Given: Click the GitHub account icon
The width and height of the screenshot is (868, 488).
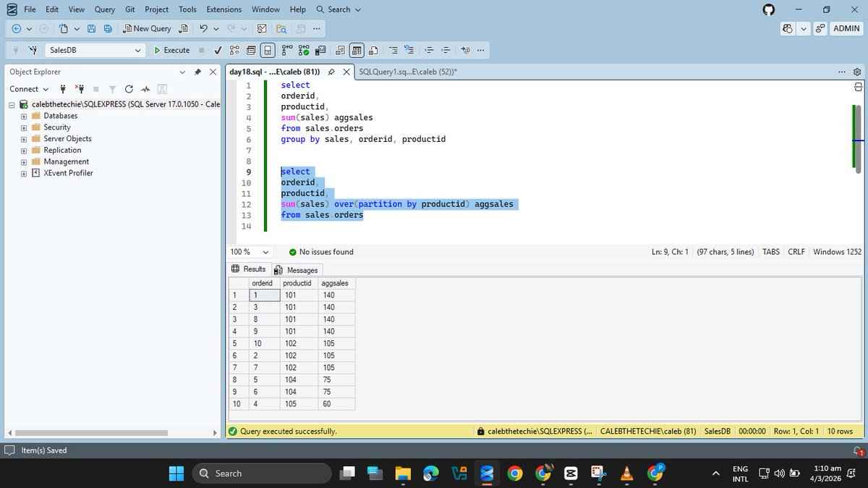Looking at the screenshot, I should pyautogui.click(x=769, y=9).
